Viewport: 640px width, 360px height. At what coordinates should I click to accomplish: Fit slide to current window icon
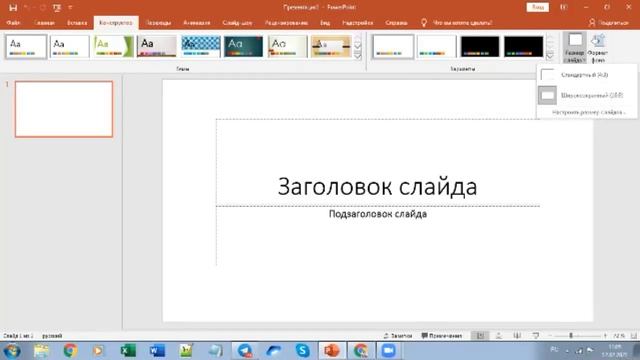coord(634,336)
